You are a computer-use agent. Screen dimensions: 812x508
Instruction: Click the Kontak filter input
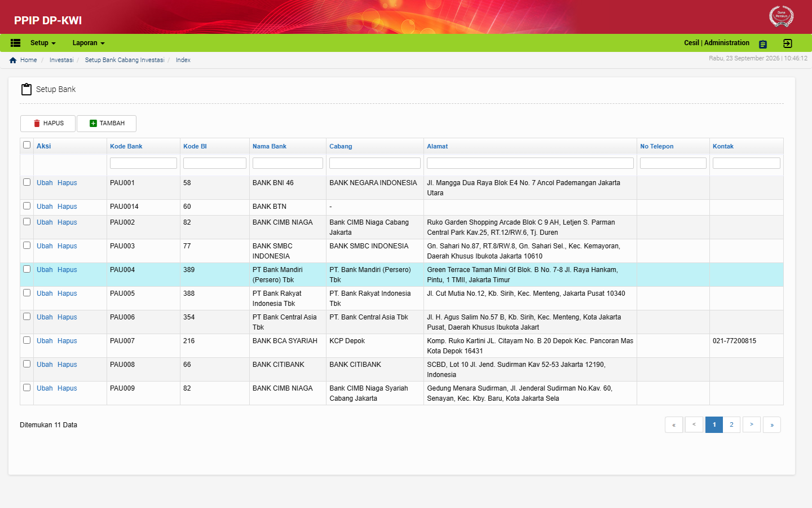(747, 163)
